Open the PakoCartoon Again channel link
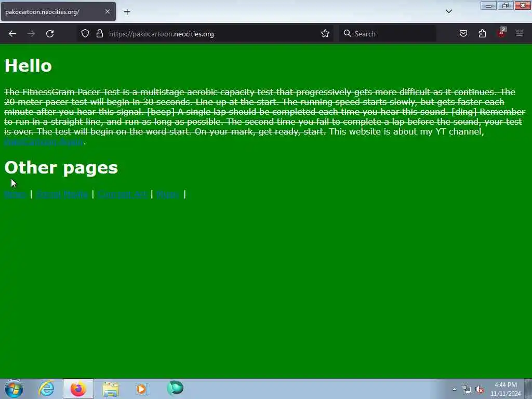This screenshot has width=532, height=399. pyautogui.click(x=44, y=141)
